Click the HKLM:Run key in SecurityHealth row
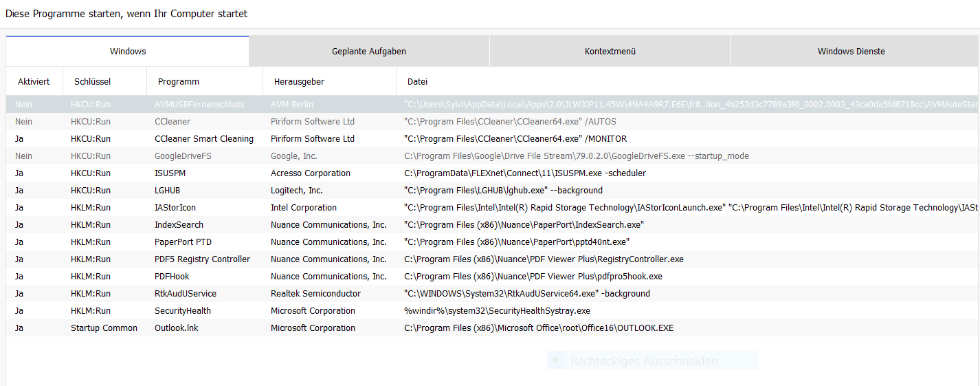This screenshot has width=980, height=386. (x=91, y=311)
